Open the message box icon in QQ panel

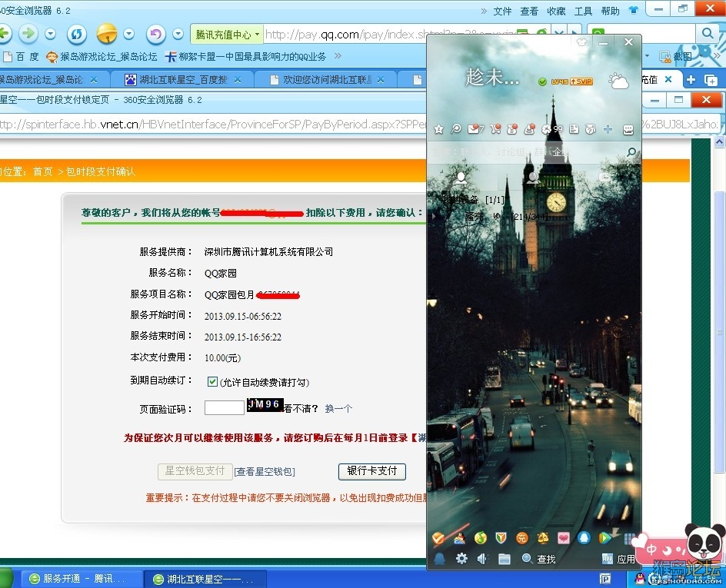628,130
